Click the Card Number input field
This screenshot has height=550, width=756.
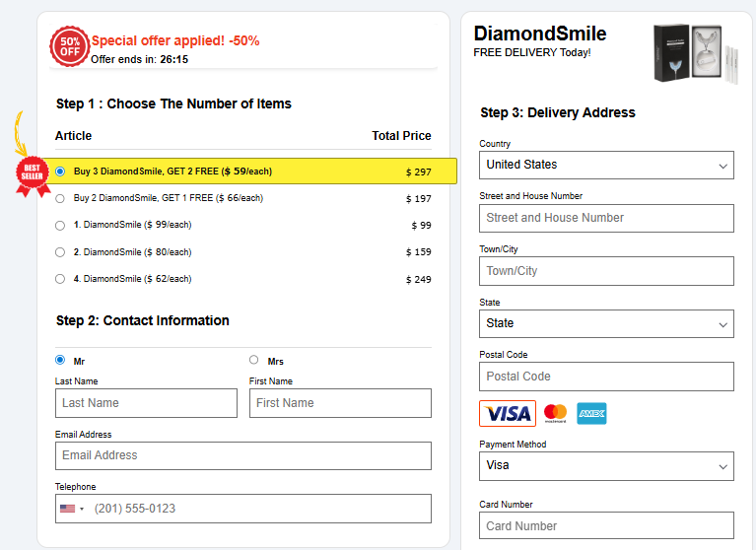606,525
